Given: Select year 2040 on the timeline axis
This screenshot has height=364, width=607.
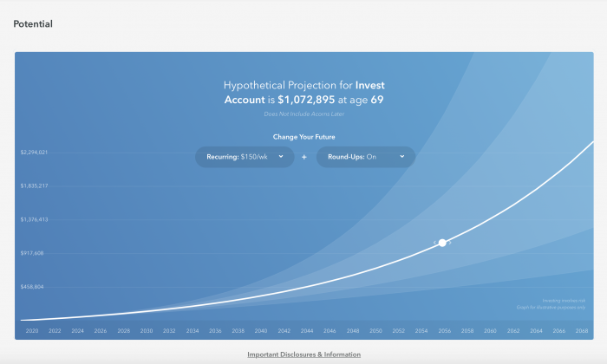Looking at the screenshot, I should click(x=261, y=331).
